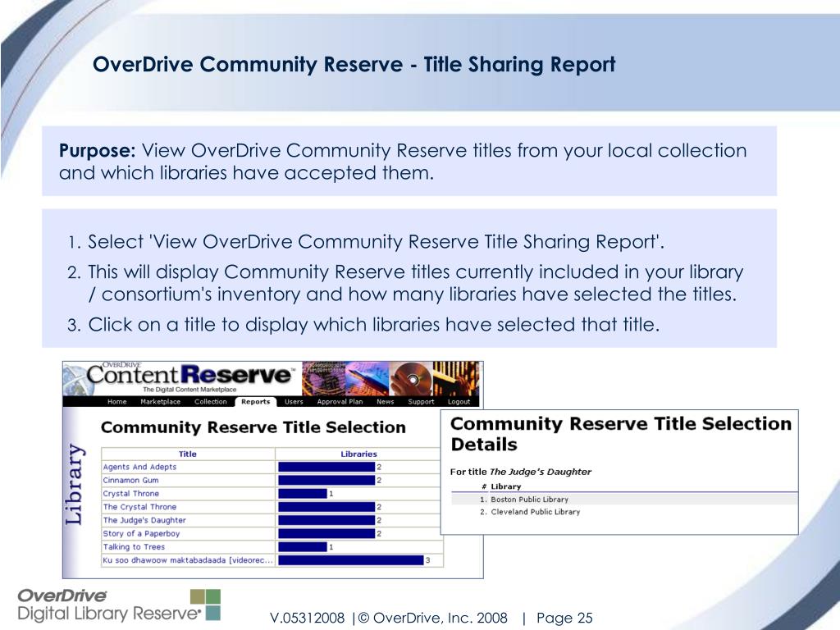Open the Agents And Adepts title link
840x630 pixels.
coord(139,467)
